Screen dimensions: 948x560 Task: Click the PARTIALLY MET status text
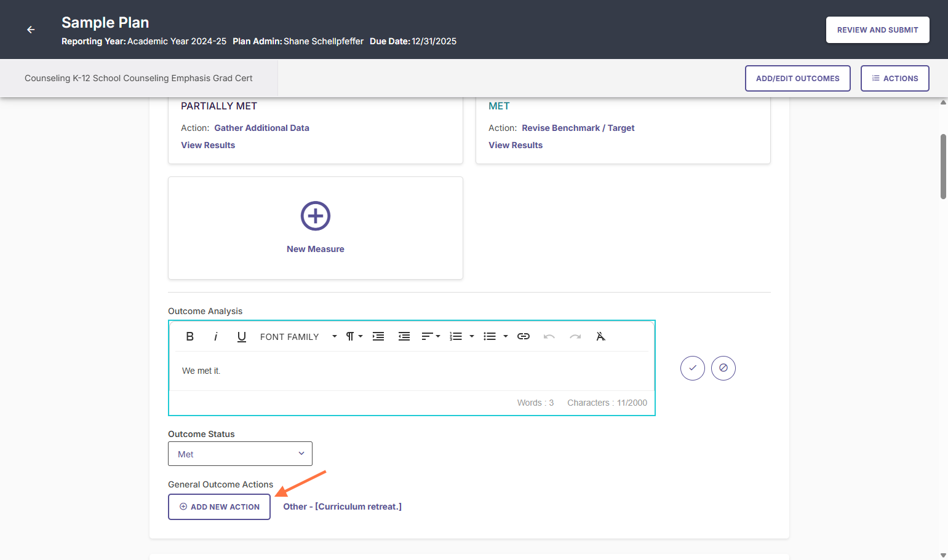(x=219, y=106)
